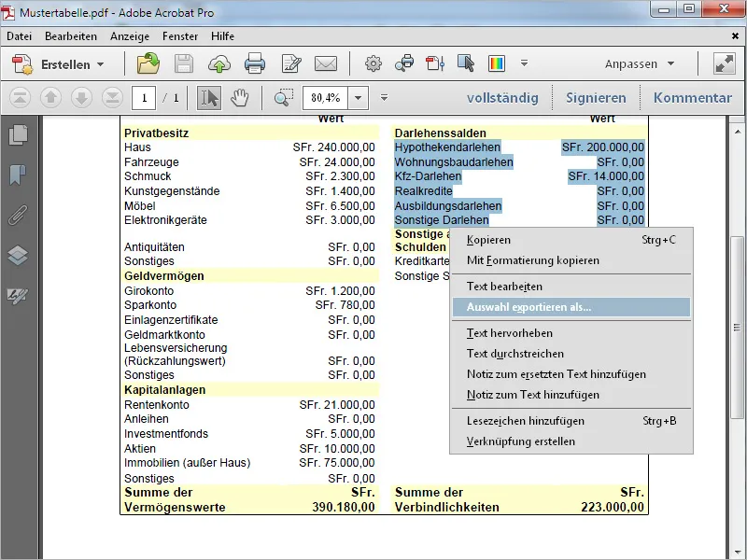Click the email envelope icon
The height and width of the screenshot is (560, 747).
[x=326, y=63]
